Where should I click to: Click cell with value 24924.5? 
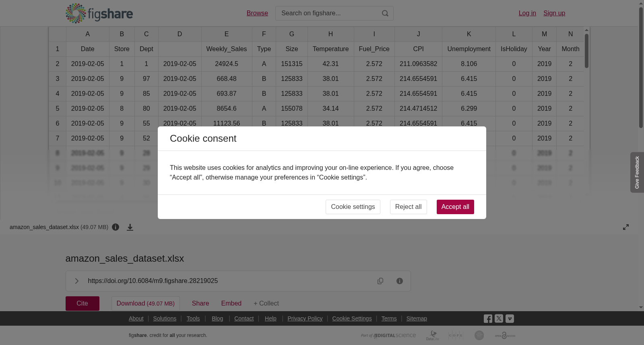click(227, 64)
